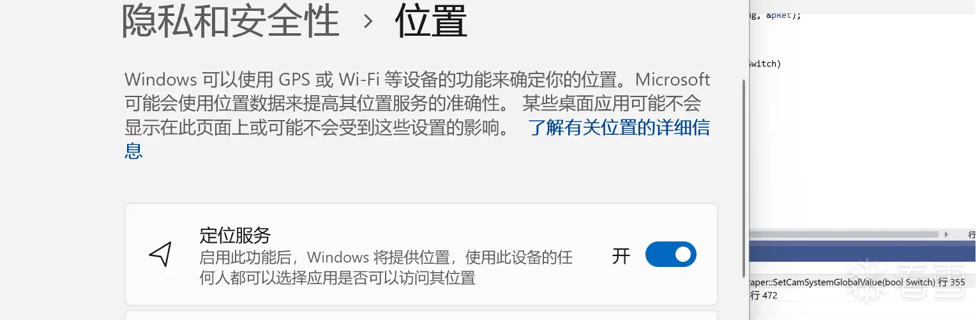Image resolution: width=980 pixels, height=320 pixels.
Task: Click the 开 label next to the toggle
Action: tap(621, 255)
